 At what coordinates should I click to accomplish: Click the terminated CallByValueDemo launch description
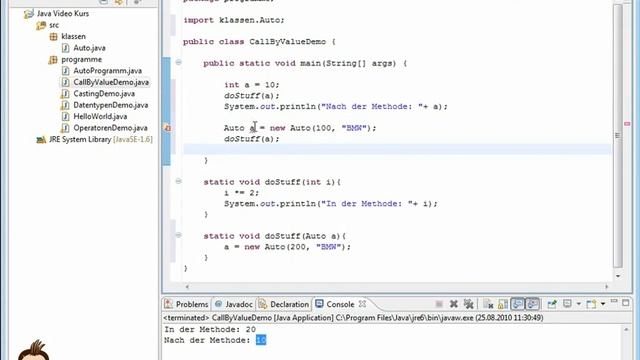[x=353, y=318]
